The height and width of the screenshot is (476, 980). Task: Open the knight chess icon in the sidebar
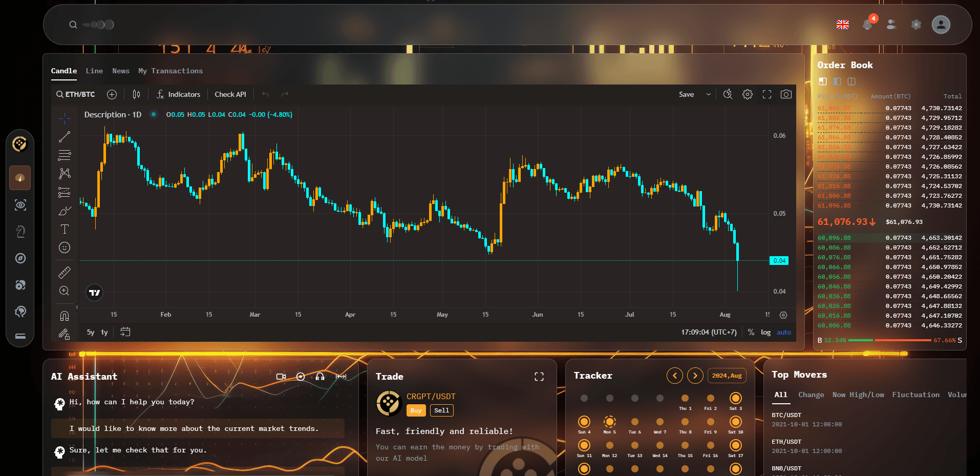pyautogui.click(x=20, y=231)
